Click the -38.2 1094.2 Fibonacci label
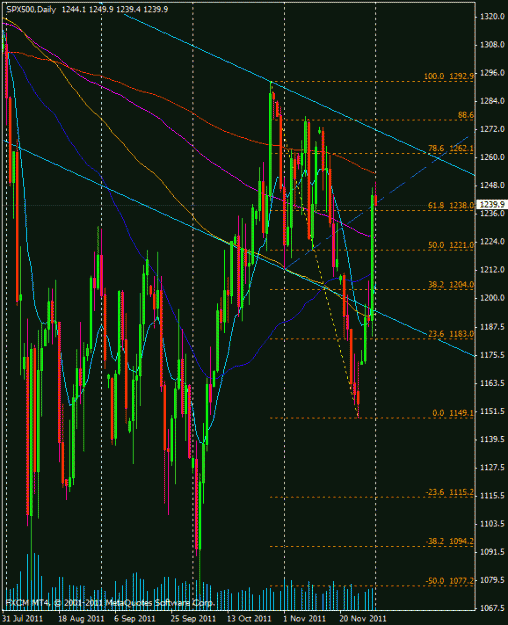 pos(450,541)
